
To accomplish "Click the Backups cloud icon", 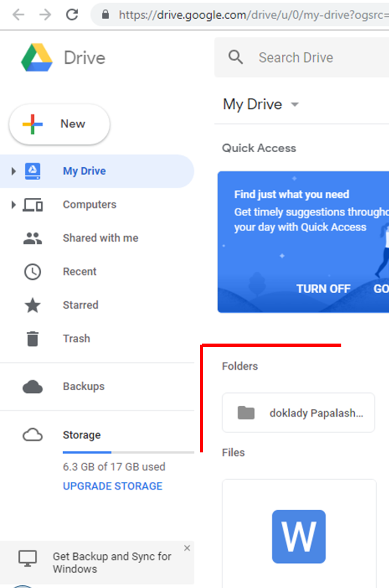I will tap(33, 386).
